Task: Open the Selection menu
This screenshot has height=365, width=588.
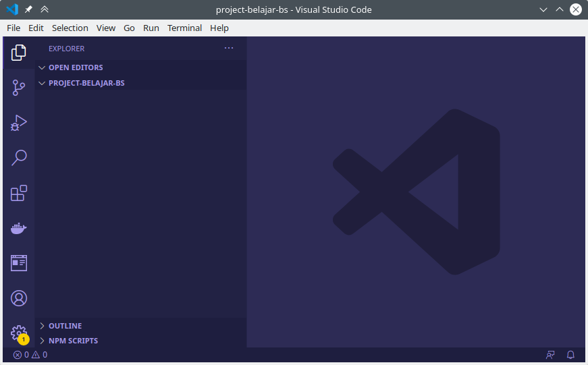Action: point(70,28)
